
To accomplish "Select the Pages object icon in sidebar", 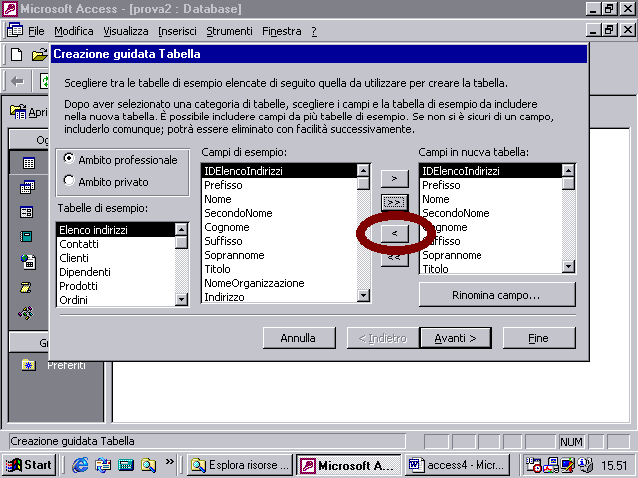I will click(28, 262).
